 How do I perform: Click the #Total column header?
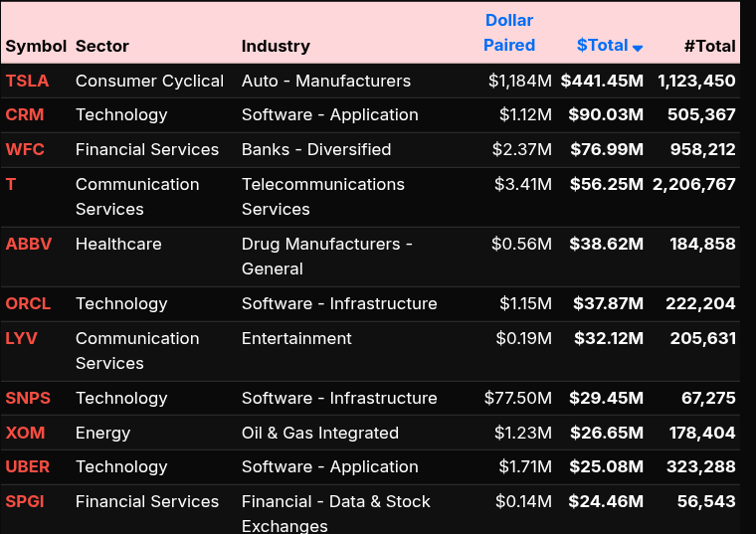click(x=709, y=46)
